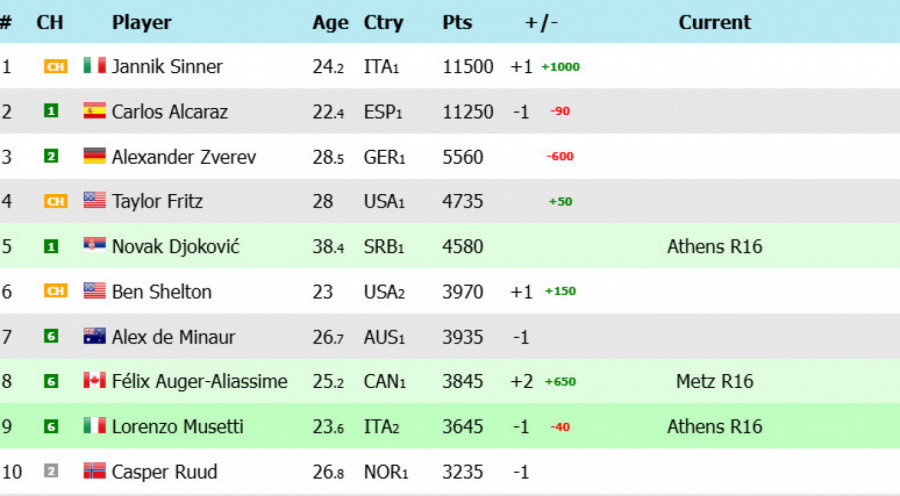
Task: Click Athens R16 in Novak Djoković's row
Action: (714, 246)
